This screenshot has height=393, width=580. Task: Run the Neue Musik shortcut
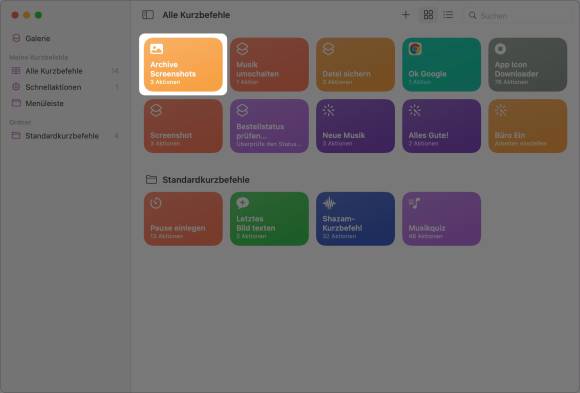[355, 126]
